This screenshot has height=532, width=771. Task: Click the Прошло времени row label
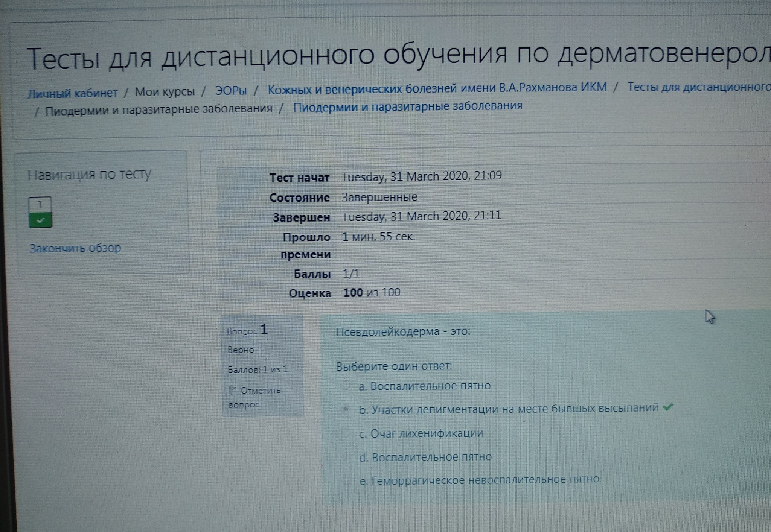coord(306,246)
